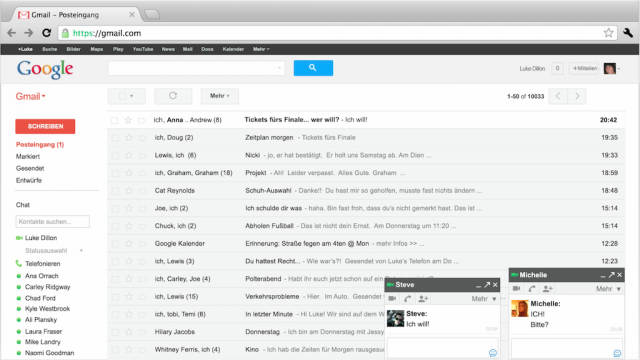
Task: Open Bilder in Google bar
Action: click(73, 49)
